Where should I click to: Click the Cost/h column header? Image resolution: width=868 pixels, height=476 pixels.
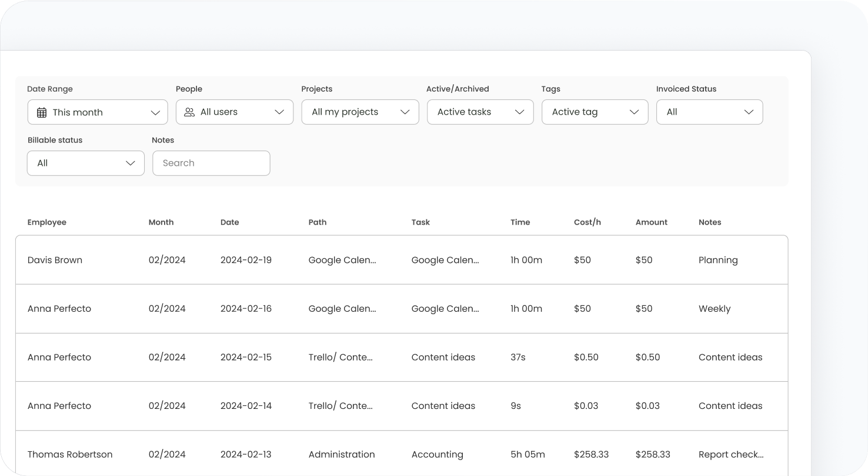[587, 222]
